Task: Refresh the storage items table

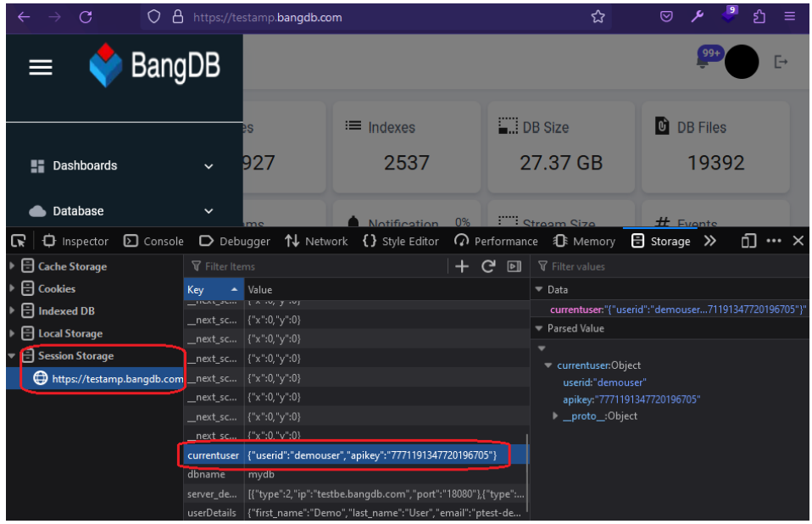Action: (x=488, y=266)
